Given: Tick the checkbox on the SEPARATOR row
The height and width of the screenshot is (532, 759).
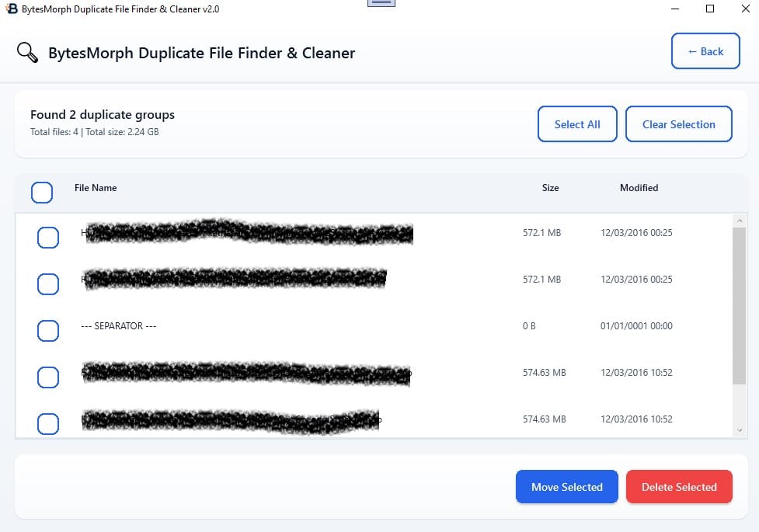Looking at the screenshot, I should tap(48, 331).
